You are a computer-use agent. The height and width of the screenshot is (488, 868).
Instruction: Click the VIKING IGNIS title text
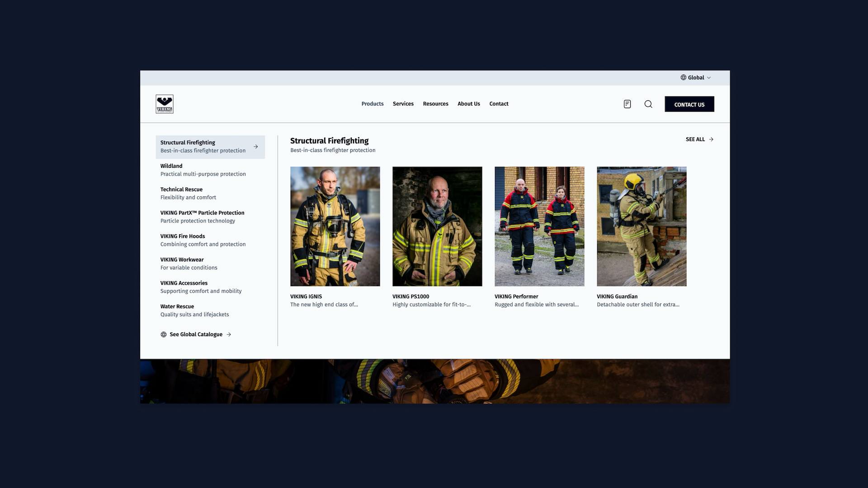pyautogui.click(x=306, y=297)
